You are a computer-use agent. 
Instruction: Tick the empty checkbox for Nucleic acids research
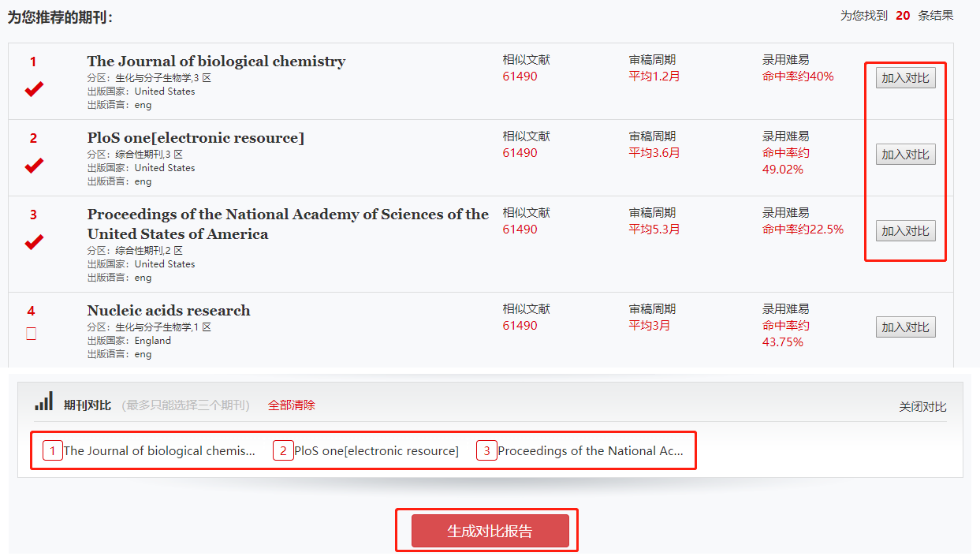(x=32, y=334)
